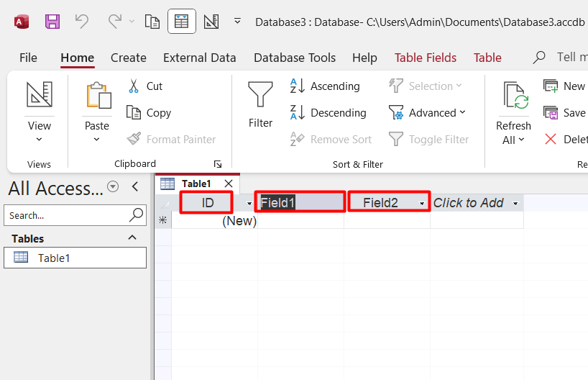Open Advanced filter options dropdown

pos(427,113)
